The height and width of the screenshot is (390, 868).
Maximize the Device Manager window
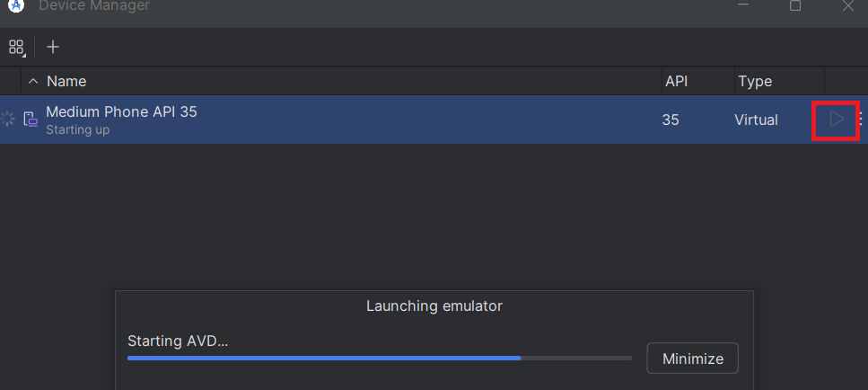tap(795, 5)
